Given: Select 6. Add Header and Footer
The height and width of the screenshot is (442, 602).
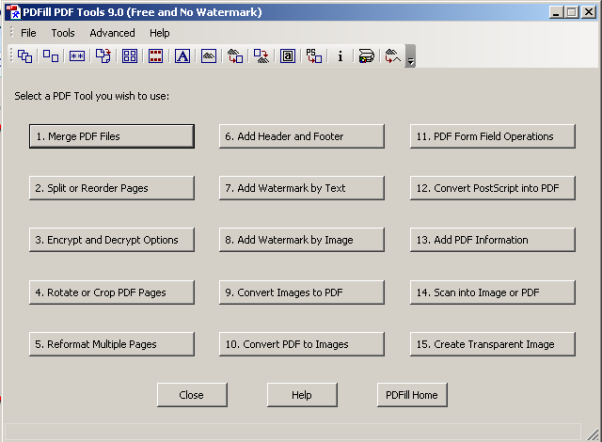Looking at the screenshot, I should pyautogui.click(x=301, y=136).
